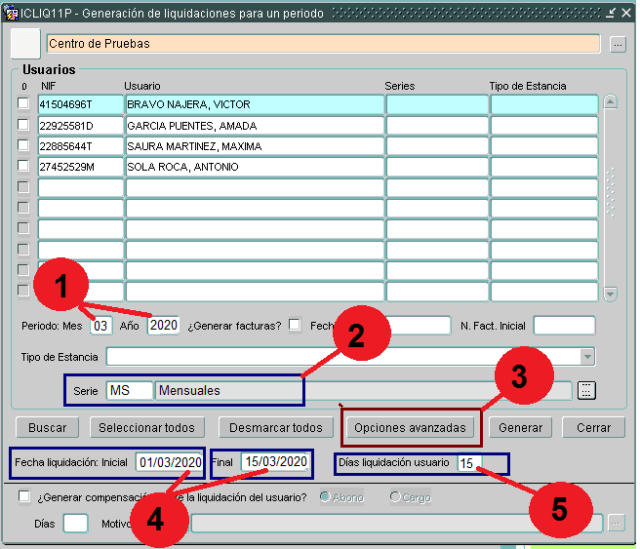Click the blank square button beside Centro de Pruebas
This screenshot has width=640, height=549.
pyautogui.click(x=25, y=44)
